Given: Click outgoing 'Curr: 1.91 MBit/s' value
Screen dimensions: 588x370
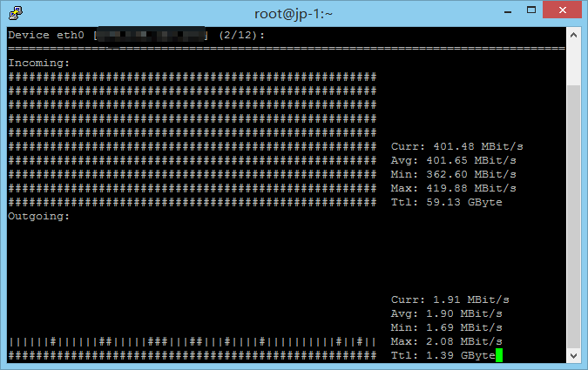Looking at the screenshot, I should pos(450,299).
